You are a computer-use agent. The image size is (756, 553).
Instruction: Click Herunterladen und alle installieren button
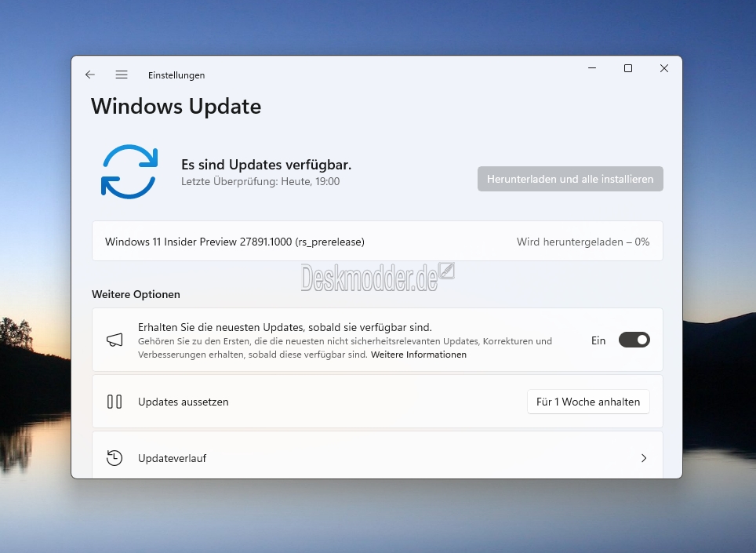[x=570, y=179]
